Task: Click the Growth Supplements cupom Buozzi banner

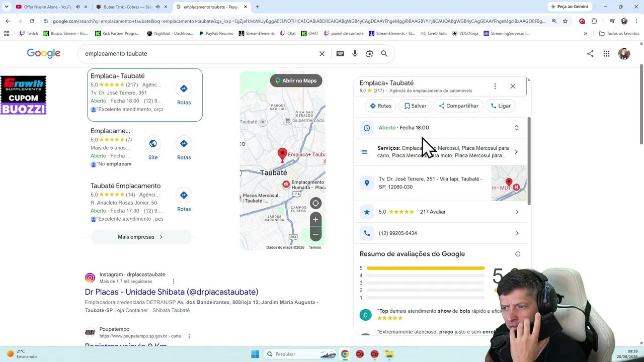Action: [23, 95]
